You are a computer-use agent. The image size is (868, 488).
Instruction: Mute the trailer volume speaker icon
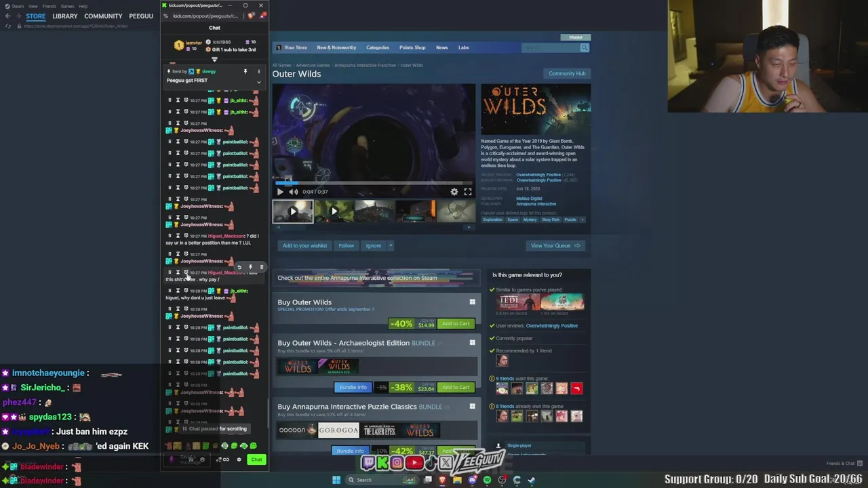click(x=293, y=192)
